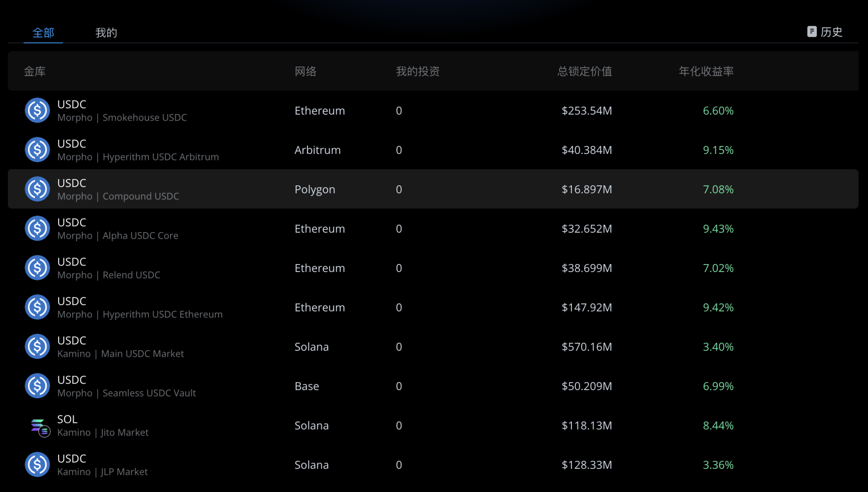The image size is (868, 492).
Task: Click the USDC icon for Alpha USDC Core
Action: coord(37,228)
